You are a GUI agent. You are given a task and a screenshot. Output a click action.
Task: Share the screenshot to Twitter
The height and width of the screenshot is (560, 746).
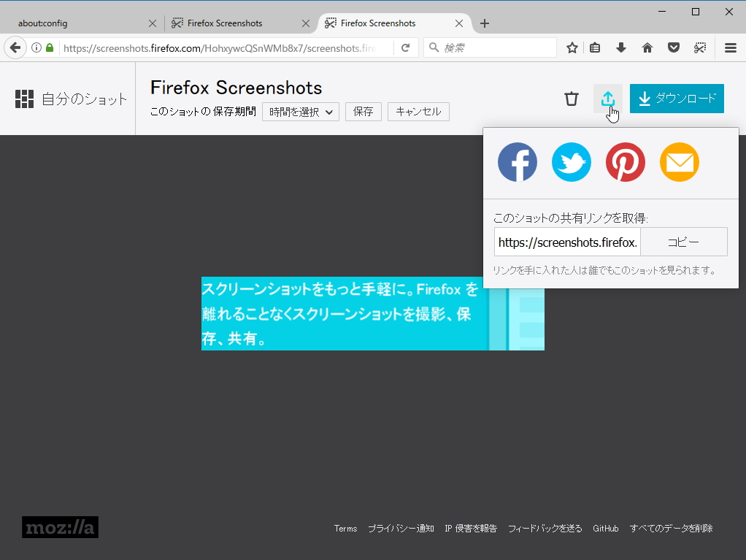pos(572,162)
